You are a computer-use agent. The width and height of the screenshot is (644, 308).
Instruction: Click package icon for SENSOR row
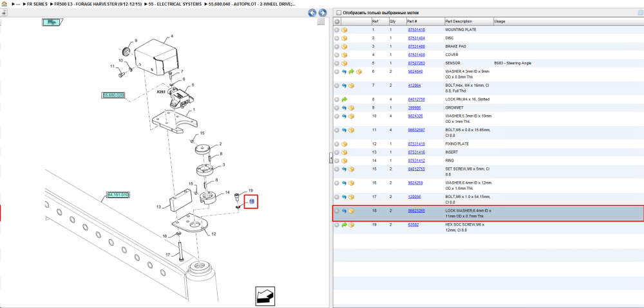[x=344, y=63]
